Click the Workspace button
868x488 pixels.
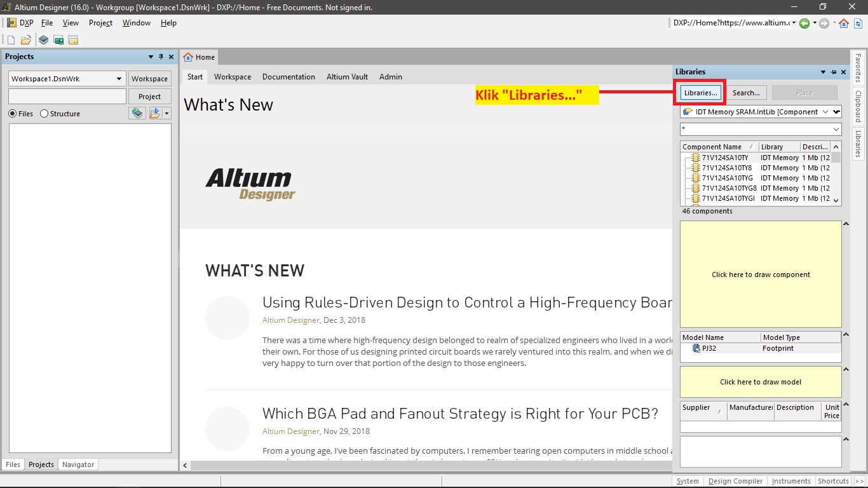150,79
